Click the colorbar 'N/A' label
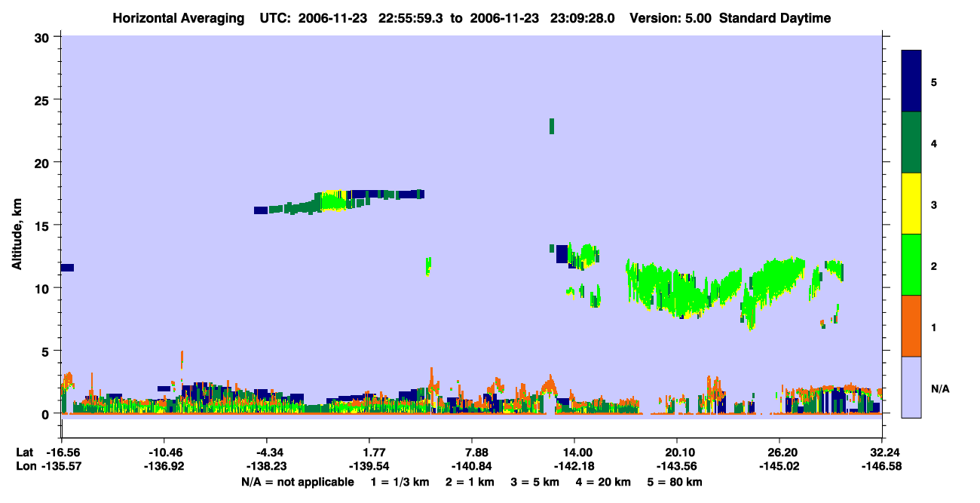Viewport: 980px width, 503px height. pos(939,388)
